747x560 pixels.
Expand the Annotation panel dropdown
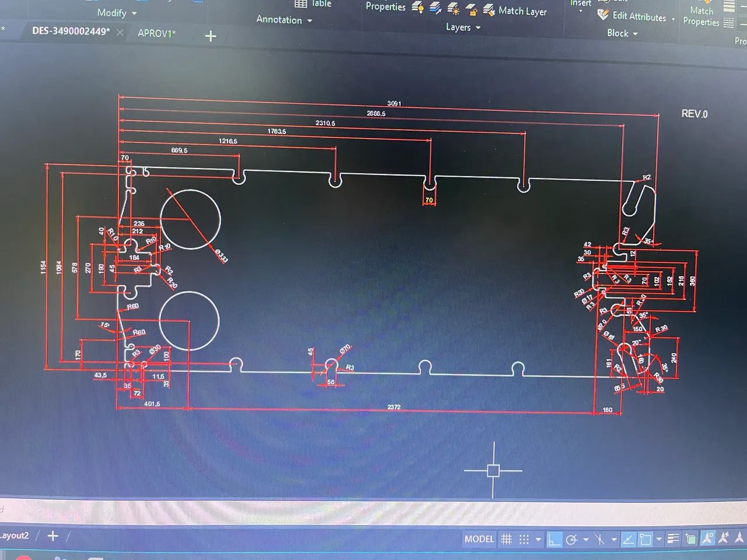[x=284, y=20]
